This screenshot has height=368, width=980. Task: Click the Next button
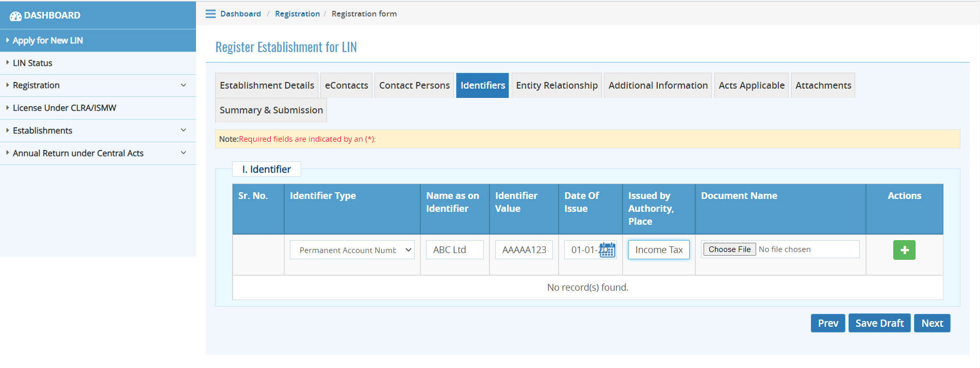(x=932, y=323)
